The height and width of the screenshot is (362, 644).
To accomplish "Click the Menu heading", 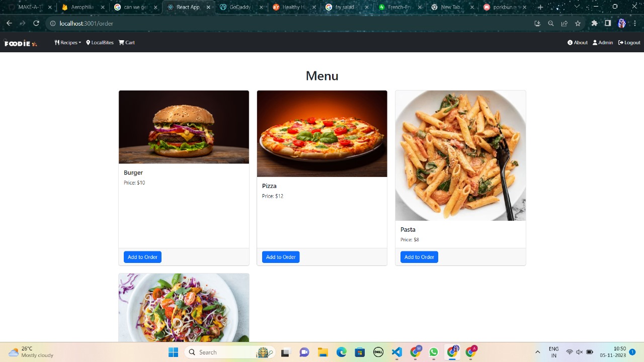I will [x=322, y=76].
